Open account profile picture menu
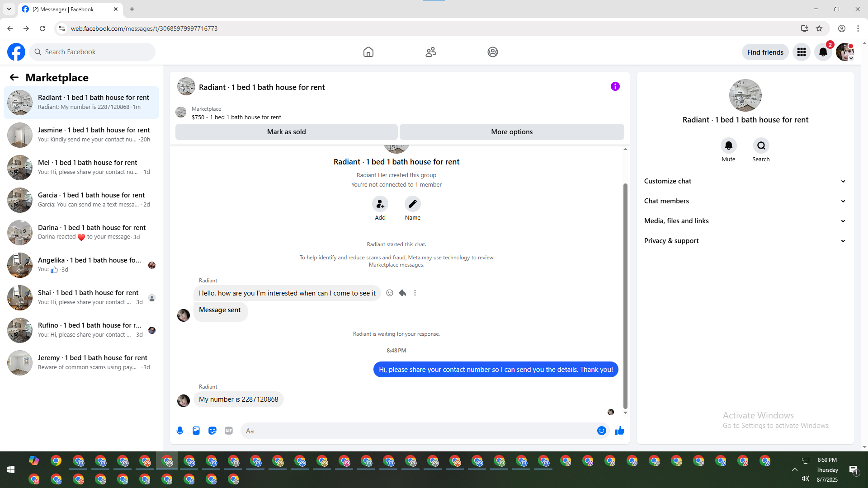Screen dimensions: 868x488 coord(845,52)
